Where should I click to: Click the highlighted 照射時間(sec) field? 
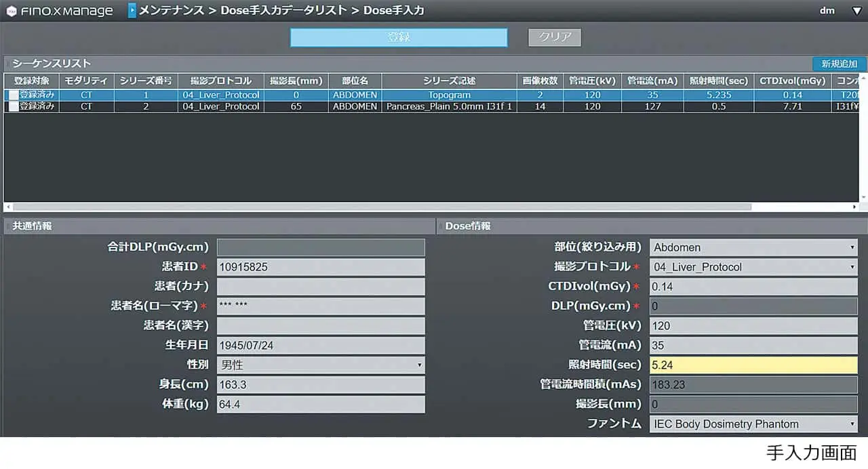pyautogui.click(x=753, y=365)
